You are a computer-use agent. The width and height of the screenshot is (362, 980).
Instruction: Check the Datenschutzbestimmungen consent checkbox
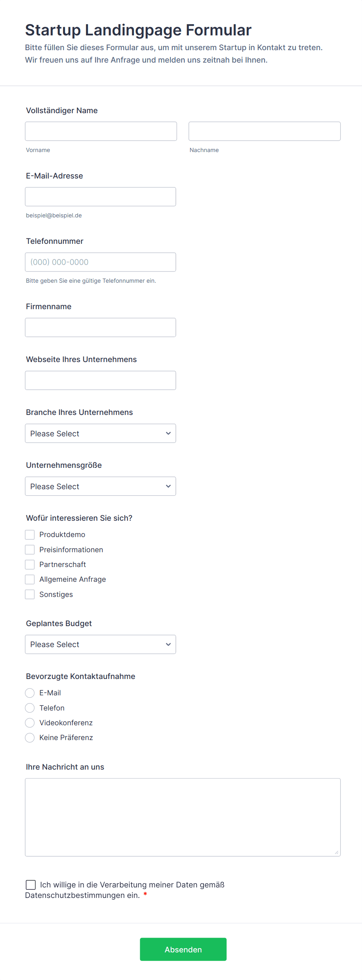coord(31,885)
